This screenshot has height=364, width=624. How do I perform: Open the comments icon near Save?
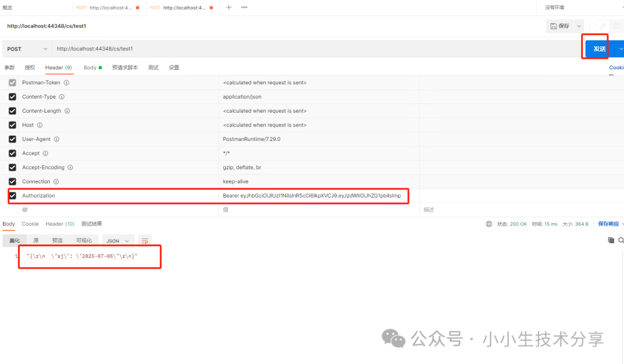coord(616,26)
